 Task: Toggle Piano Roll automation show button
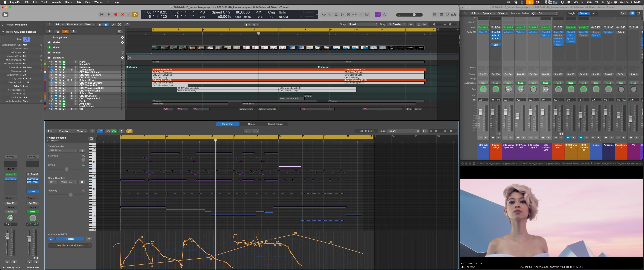pyautogui.click(x=100, y=131)
